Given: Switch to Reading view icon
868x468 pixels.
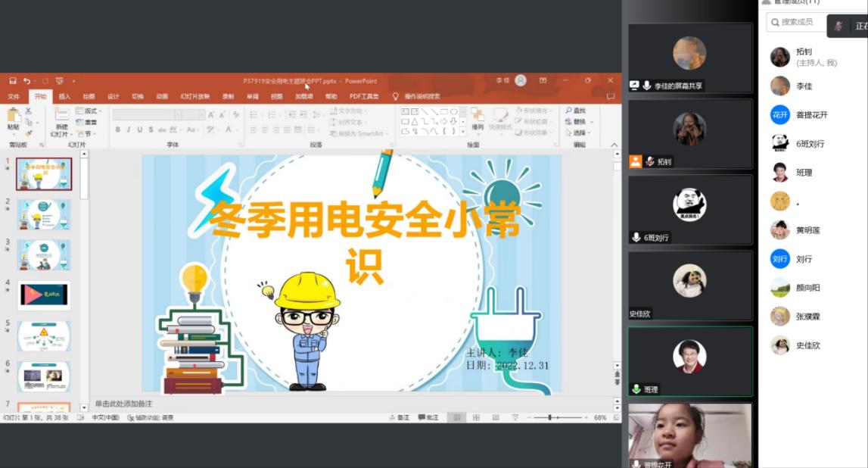Looking at the screenshot, I should (496, 417).
